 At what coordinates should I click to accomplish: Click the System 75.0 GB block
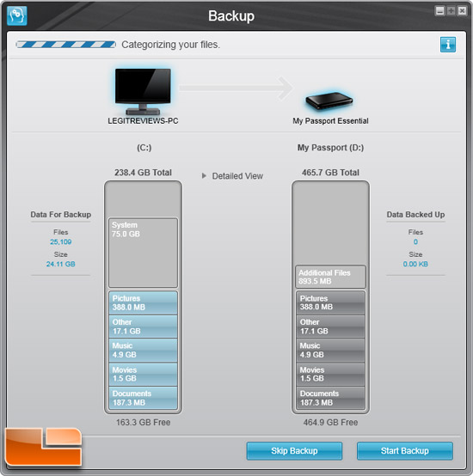coord(143,253)
